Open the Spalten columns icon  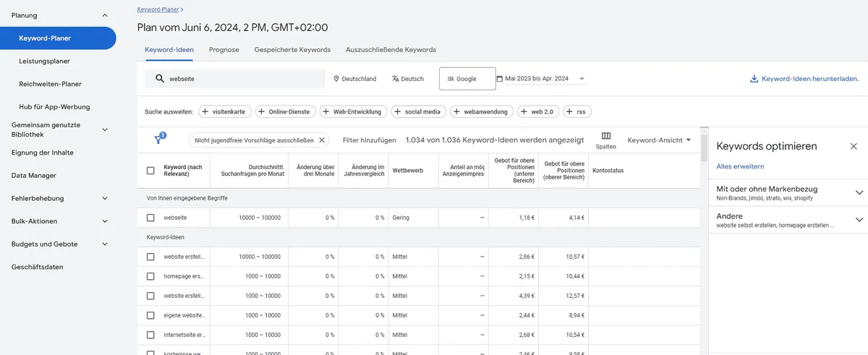click(x=606, y=136)
